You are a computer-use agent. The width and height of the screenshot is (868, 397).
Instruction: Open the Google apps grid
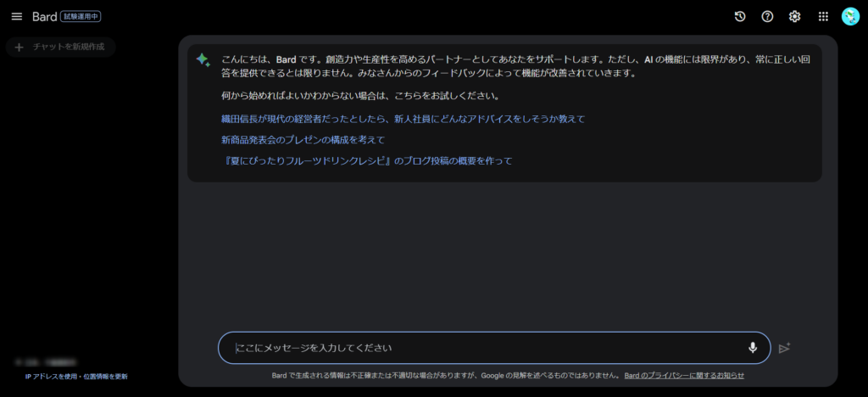tap(823, 17)
